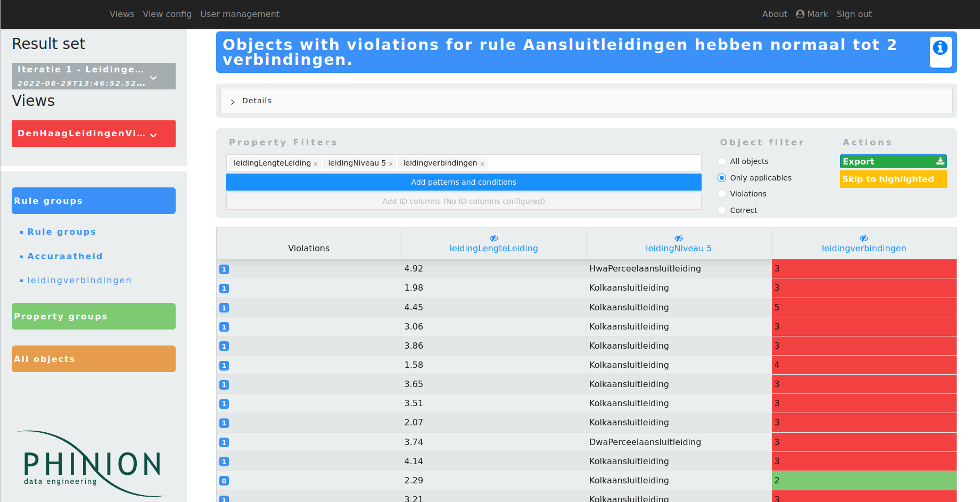Click the Export button

point(893,161)
